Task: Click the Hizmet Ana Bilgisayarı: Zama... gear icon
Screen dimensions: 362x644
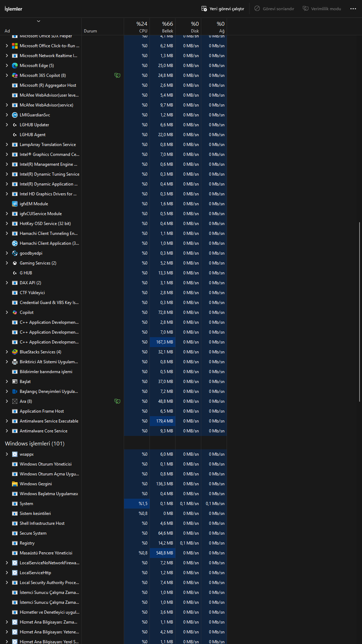Action: 15,622
